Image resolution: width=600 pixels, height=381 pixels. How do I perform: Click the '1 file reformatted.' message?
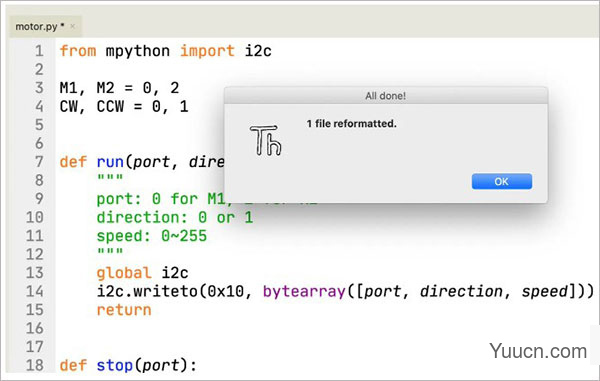coord(351,124)
